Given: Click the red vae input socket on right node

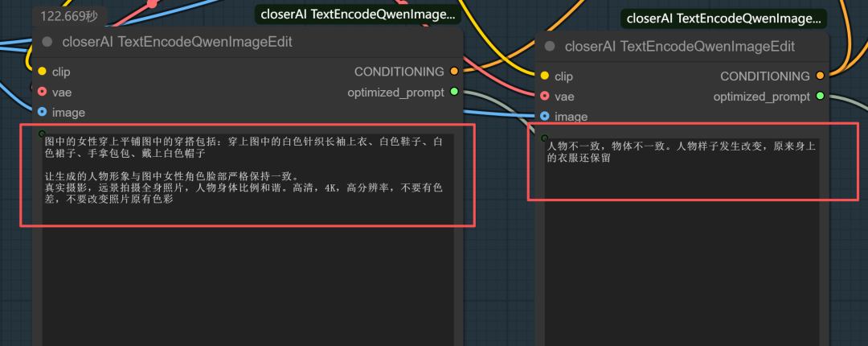Looking at the screenshot, I should [545, 97].
